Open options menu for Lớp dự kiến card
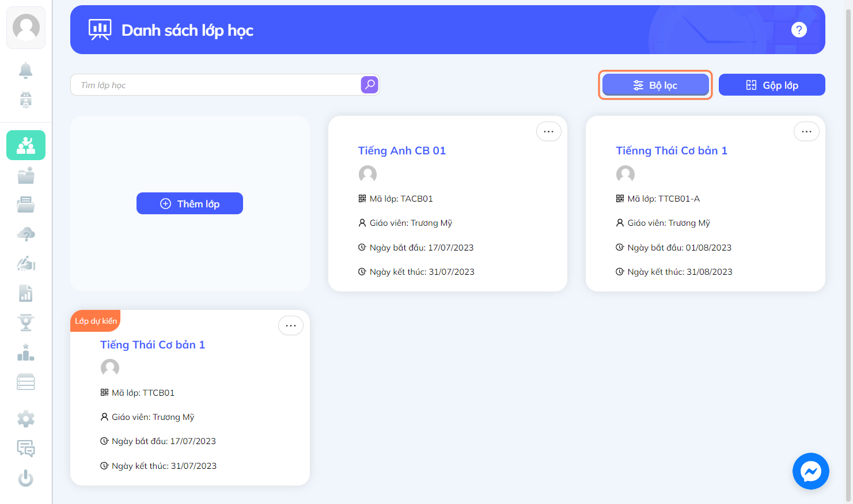This screenshot has width=853, height=504. coord(291,325)
